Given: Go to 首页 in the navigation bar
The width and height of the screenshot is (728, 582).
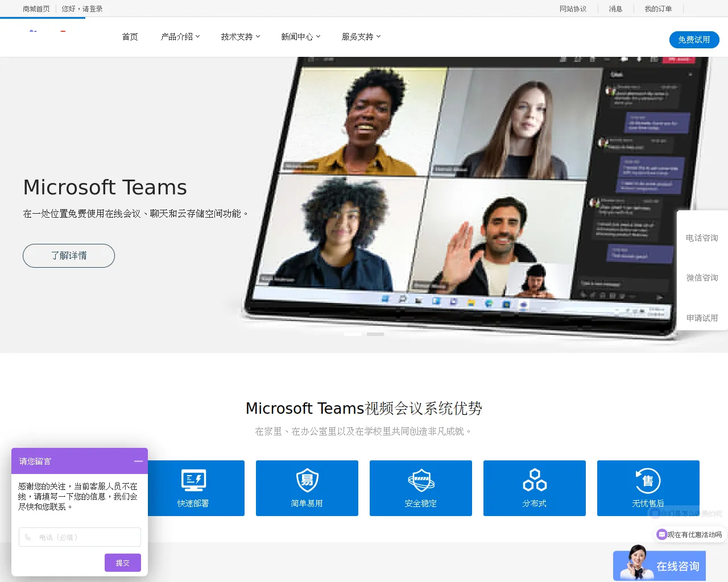Looking at the screenshot, I should (x=130, y=36).
